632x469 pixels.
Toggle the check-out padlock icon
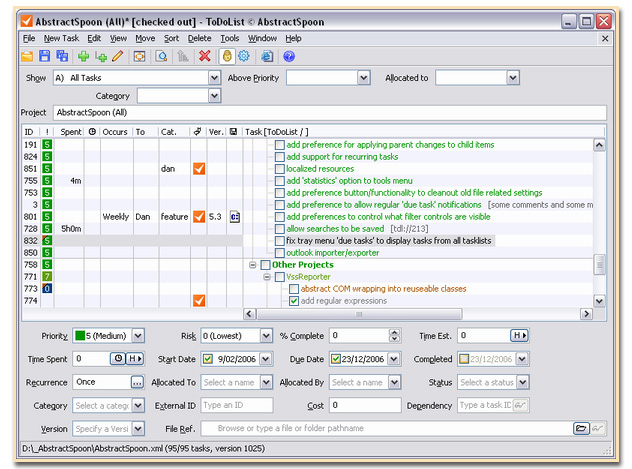227,56
